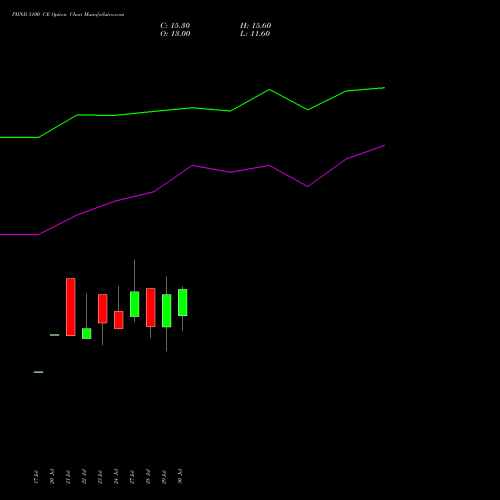The width and height of the screenshot is (500, 500).
Task: Click the right end of the purple indicator line
Action: click(x=384, y=145)
